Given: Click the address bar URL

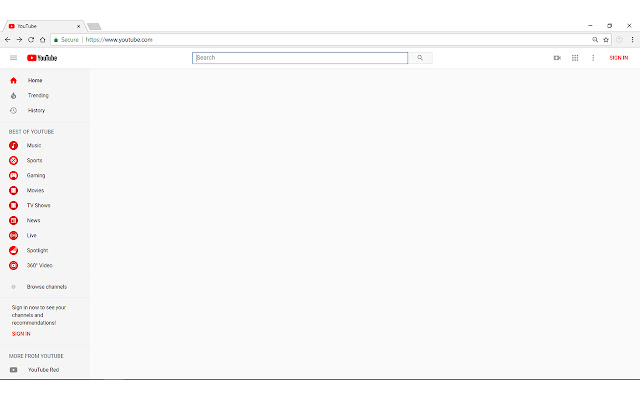Looking at the screenshot, I should [119, 40].
